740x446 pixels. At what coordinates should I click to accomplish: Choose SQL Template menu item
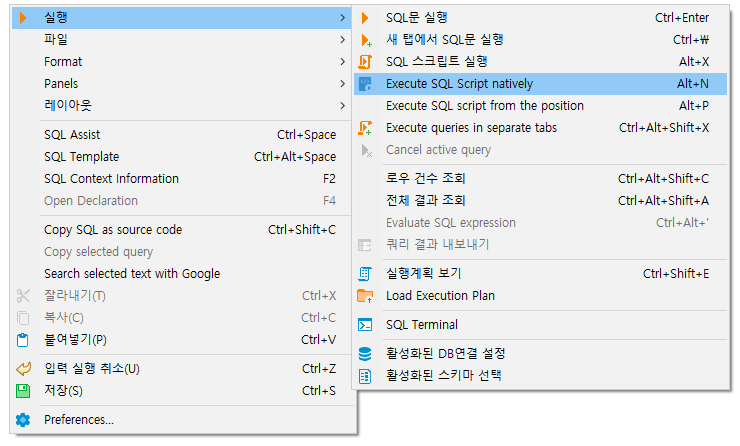coord(181,157)
